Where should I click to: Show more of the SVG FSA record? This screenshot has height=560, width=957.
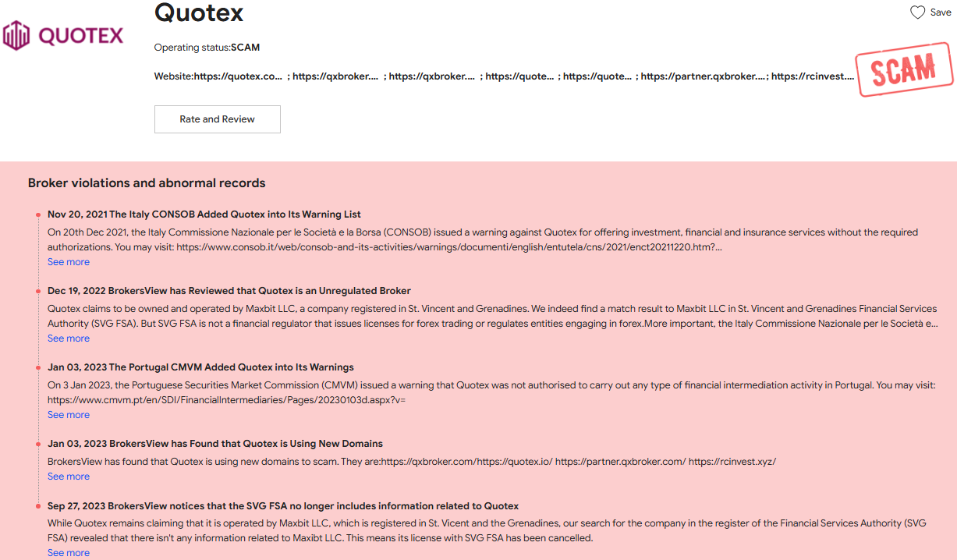69,553
